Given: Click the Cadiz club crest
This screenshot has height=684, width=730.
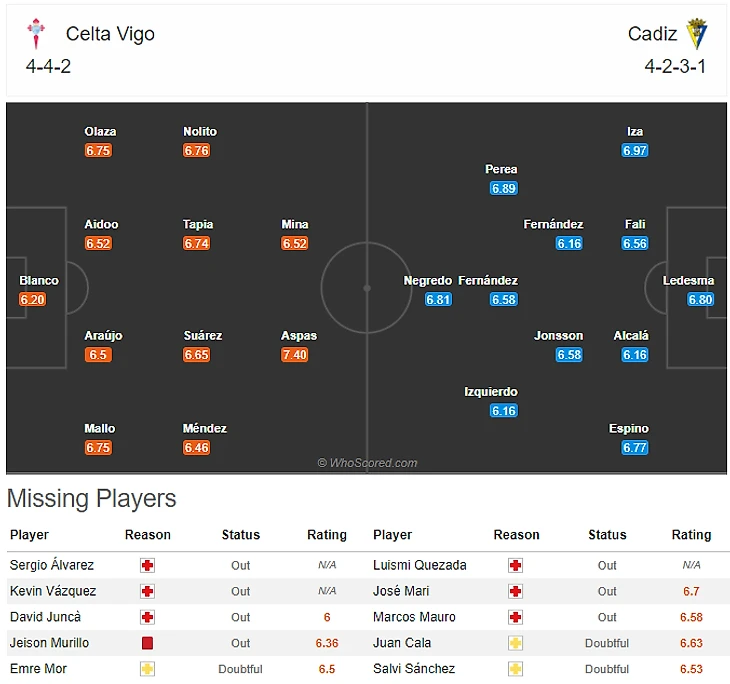Looking at the screenshot, I should (x=696, y=34).
